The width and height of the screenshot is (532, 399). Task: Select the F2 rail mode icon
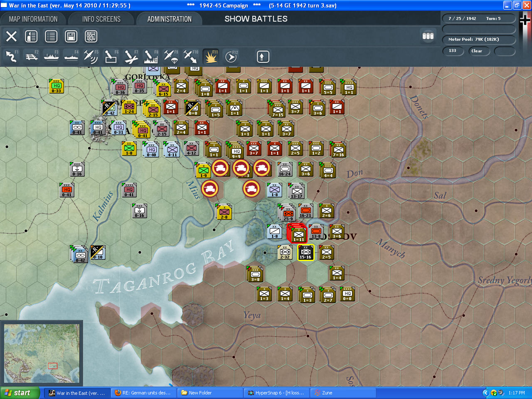coord(31,57)
